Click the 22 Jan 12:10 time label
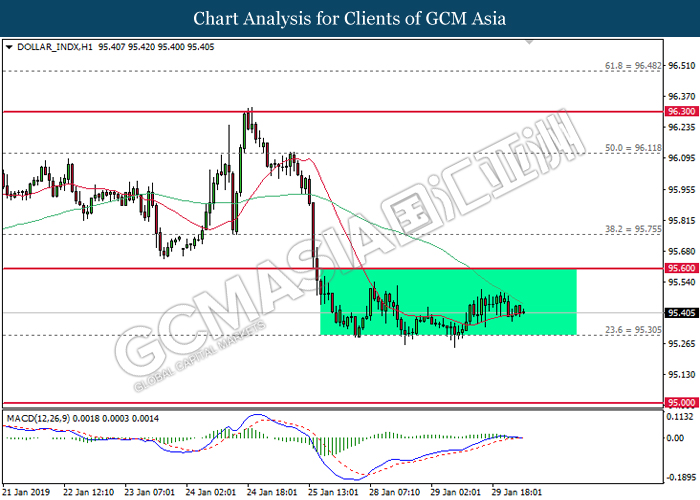Screen dimensions: 700x500 [x=88, y=492]
